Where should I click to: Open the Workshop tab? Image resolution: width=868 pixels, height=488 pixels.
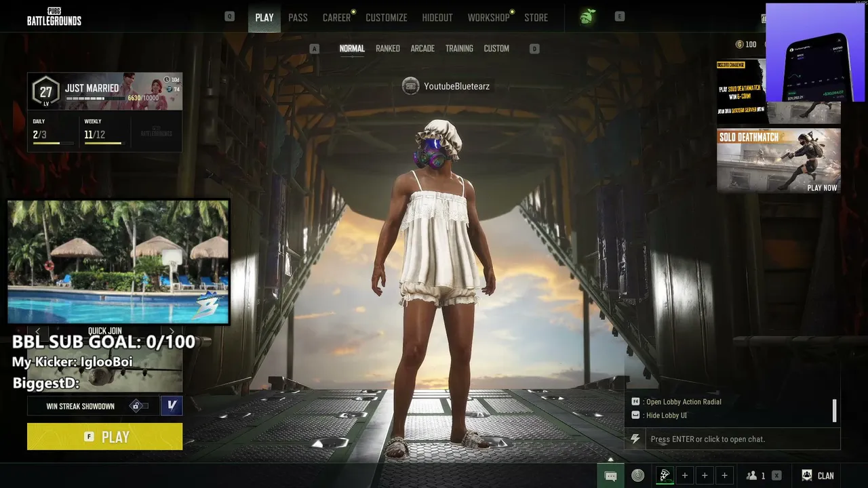pos(488,18)
